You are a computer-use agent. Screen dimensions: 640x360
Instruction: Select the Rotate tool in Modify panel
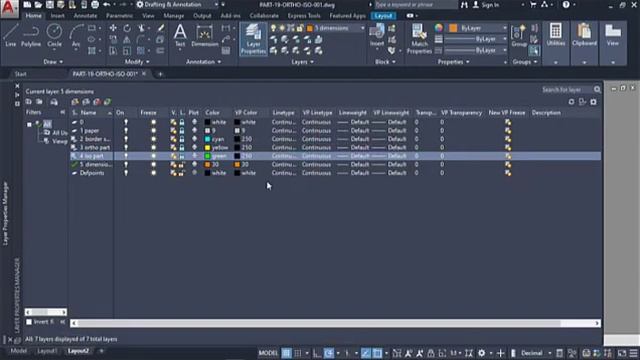tap(127, 28)
